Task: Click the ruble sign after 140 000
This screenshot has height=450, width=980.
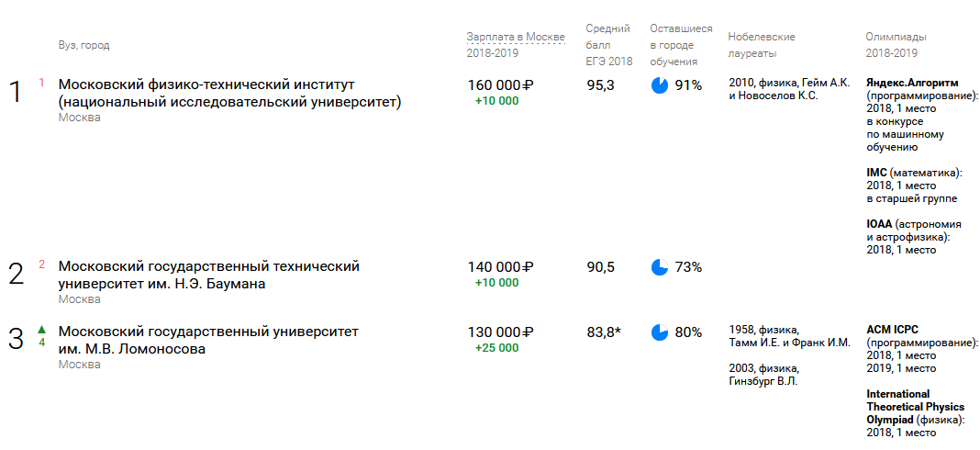Action: coord(528,267)
